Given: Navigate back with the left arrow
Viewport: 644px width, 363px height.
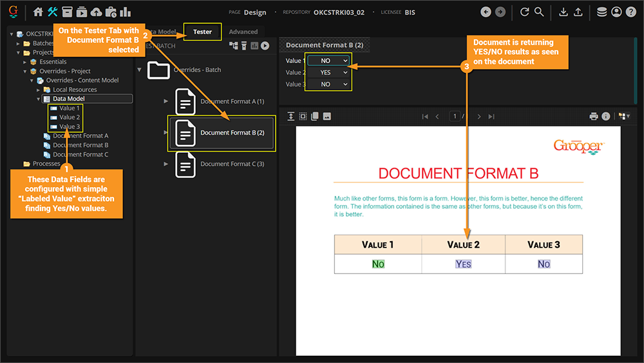Looking at the screenshot, I should point(486,12).
